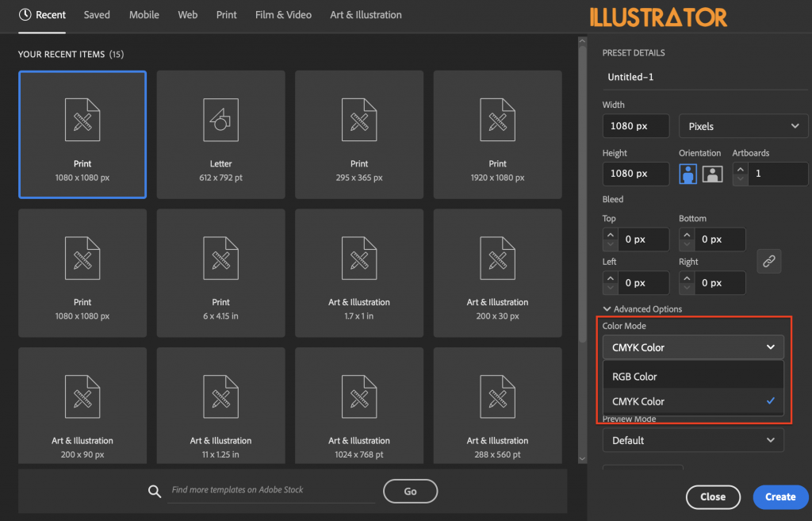
Task: Decrease the Artboards count
Action: tap(740, 179)
